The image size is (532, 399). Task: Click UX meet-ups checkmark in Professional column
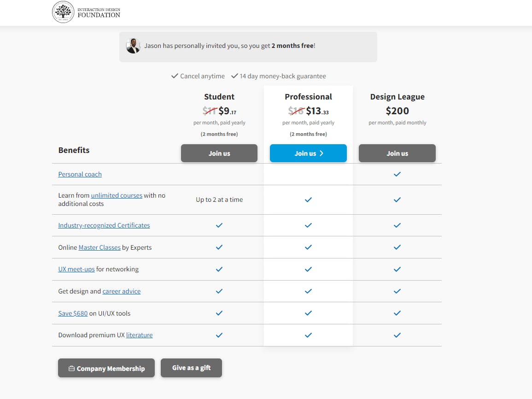tap(308, 269)
